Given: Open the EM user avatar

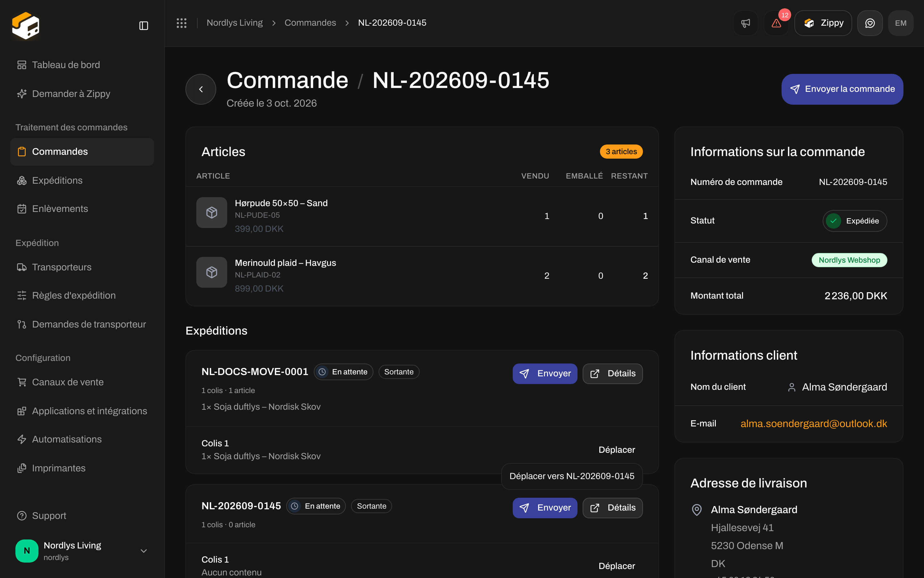Looking at the screenshot, I should 901,23.
